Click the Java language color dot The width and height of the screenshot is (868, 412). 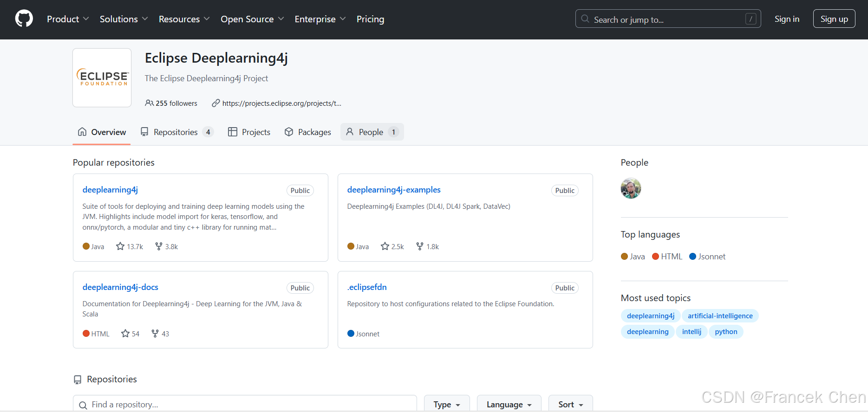pyautogui.click(x=624, y=257)
